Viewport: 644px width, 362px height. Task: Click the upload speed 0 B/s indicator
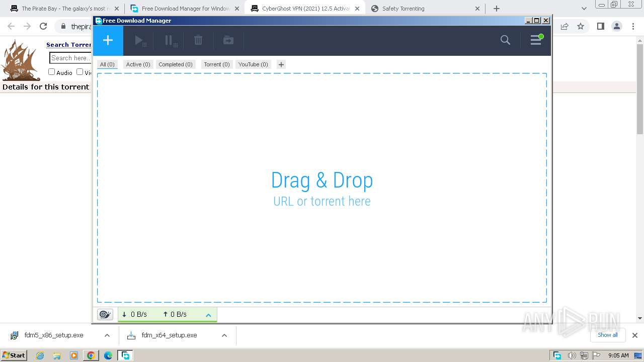pos(175,314)
